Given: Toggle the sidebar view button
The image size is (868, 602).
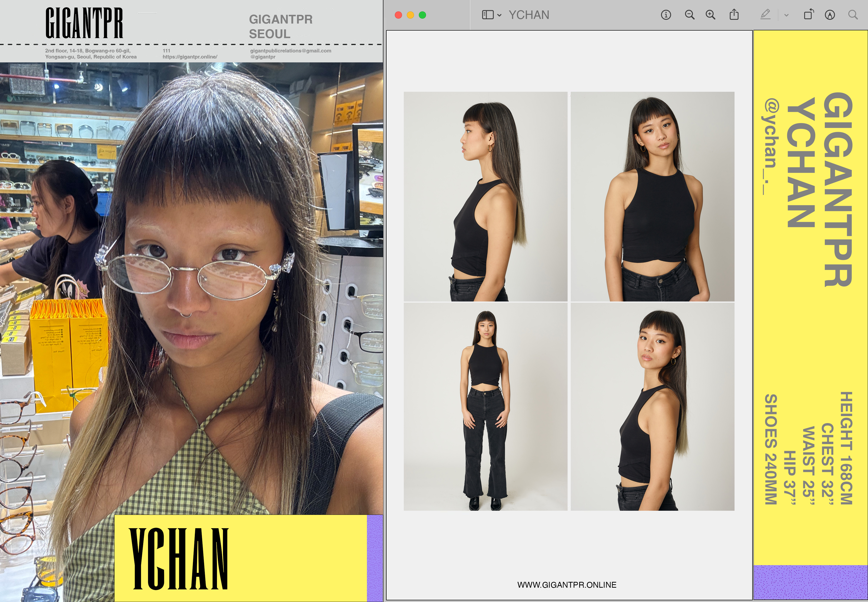Looking at the screenshot, I should (488, 15).
